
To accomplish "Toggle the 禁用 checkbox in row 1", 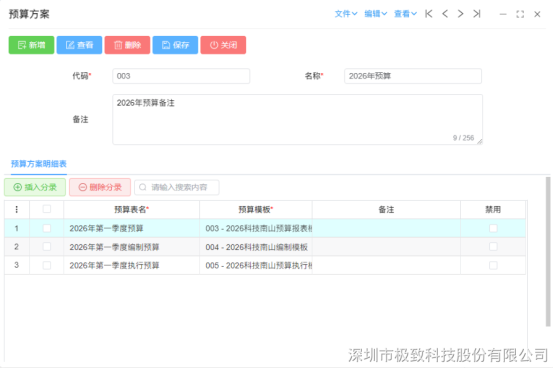I will pos(493,228).
